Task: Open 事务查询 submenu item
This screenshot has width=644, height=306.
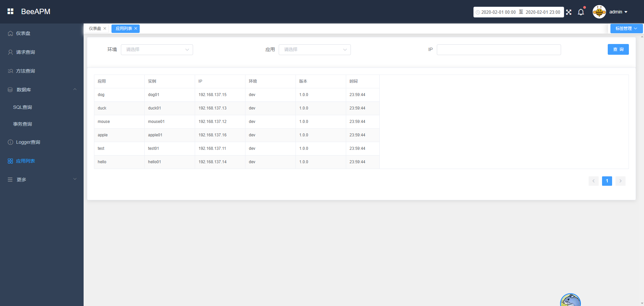Action: tap(42, 124)
